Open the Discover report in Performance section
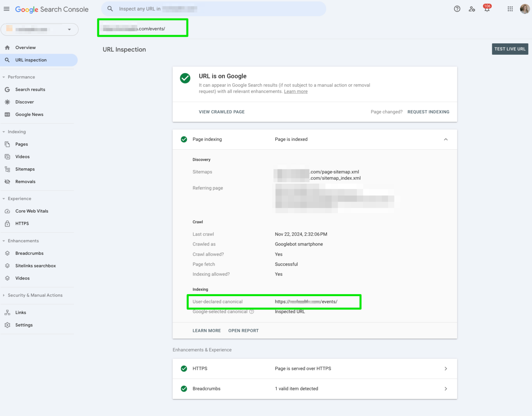This screenshot has height=416, width=532. coord(24,102)
